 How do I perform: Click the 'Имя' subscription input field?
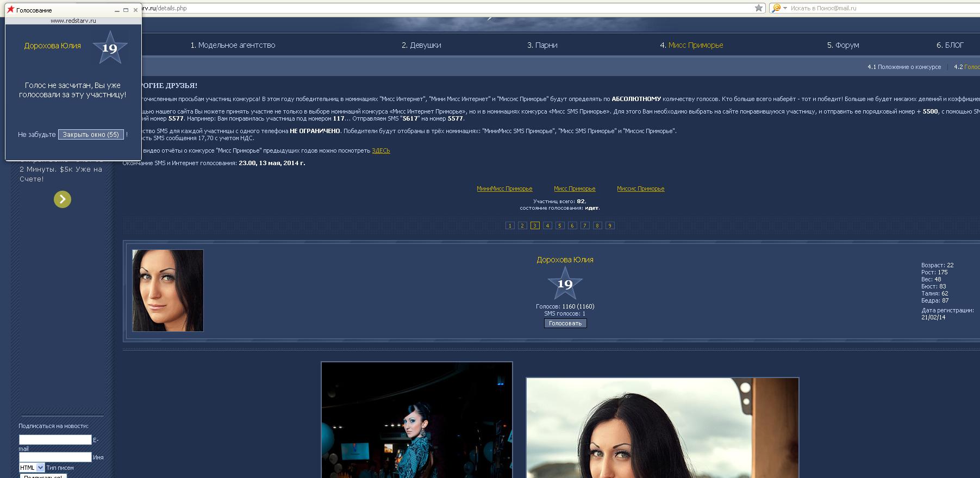tap(55, 457)
